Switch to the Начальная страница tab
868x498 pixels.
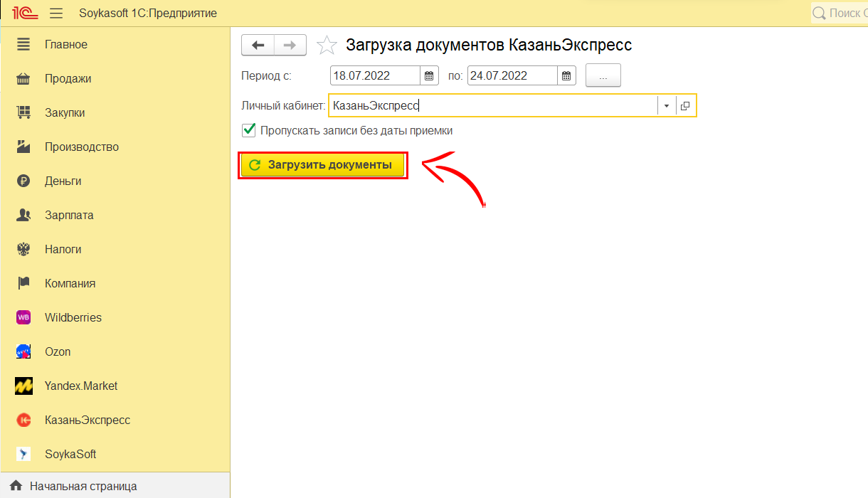click(83, 487)
